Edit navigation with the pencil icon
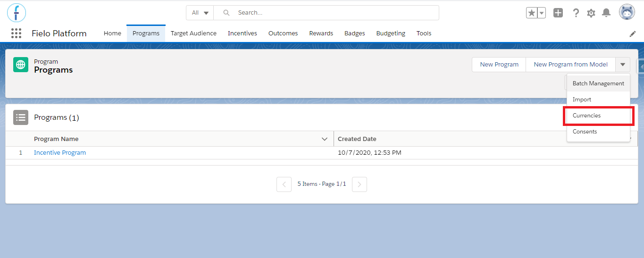This screenshot has width=644, height=258. click(633, 33)
